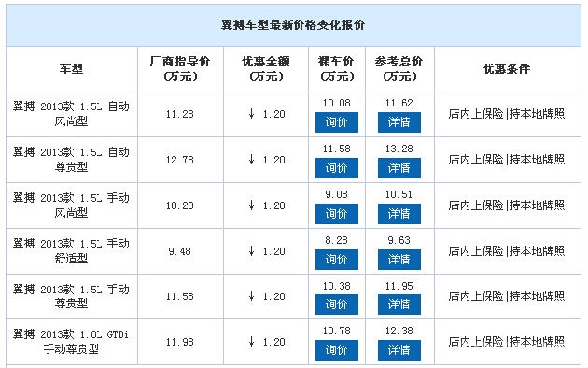This screenshot has width=588, height=368.
Task: Open 详情 under 10.51 total price
Action: (x=399, y=214)
